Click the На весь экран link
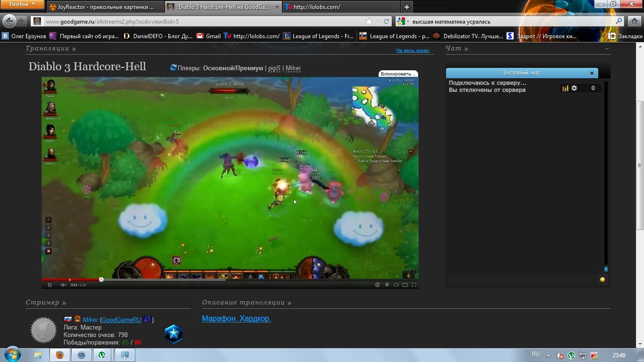 pyautogui.click(x=413, y=50)
